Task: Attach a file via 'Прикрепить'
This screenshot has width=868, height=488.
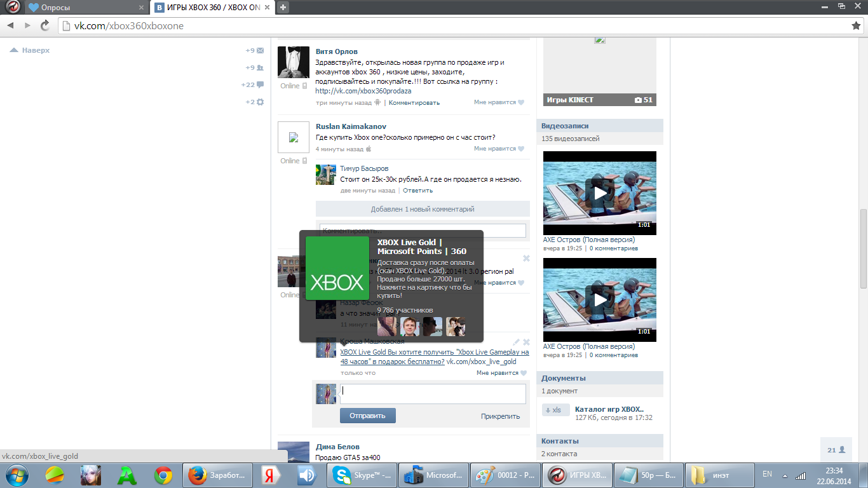Action: (500, 416)
